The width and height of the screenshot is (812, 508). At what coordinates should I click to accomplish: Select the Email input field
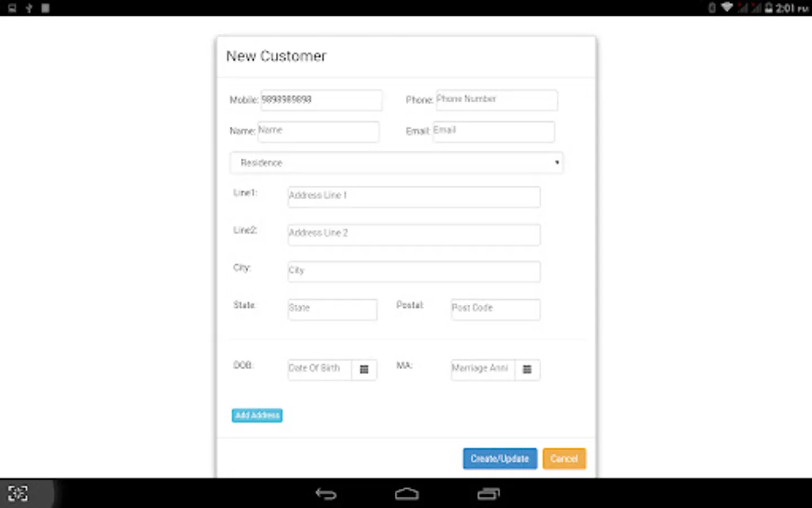click(x=494, y=132)
